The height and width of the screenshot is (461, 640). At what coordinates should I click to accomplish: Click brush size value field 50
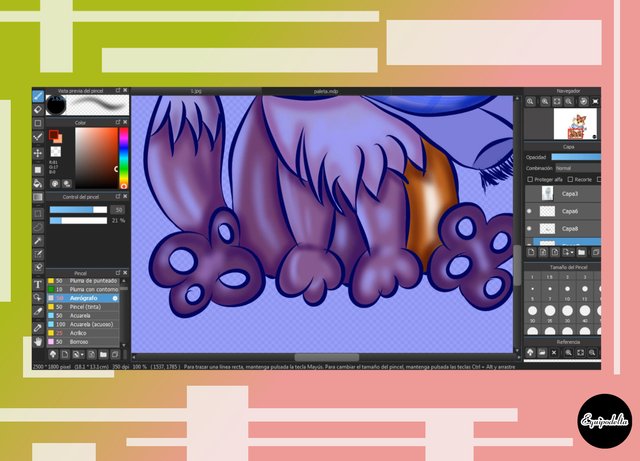pyautogui.click(x=118, y=210)
